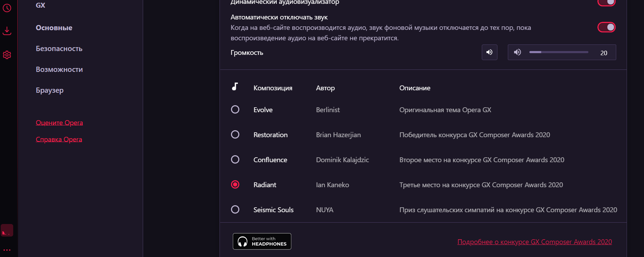Click author name Dominik Kalajdzic
This screenshot has height=257, width=644.
click(342, 160)
